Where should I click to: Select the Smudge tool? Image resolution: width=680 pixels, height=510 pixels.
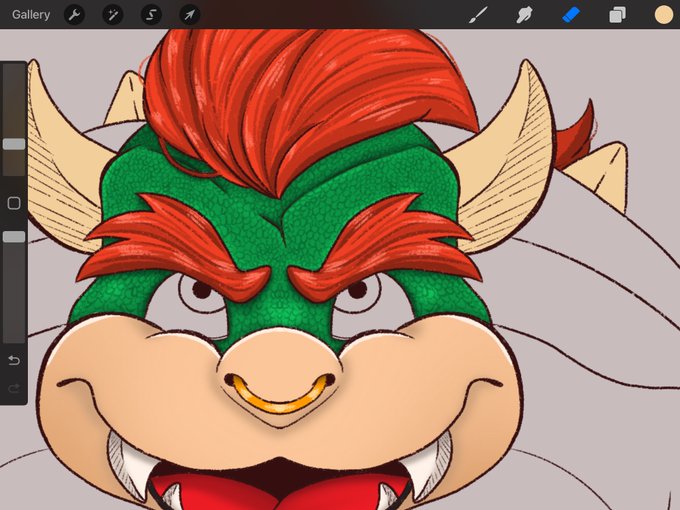click(524, 15)
